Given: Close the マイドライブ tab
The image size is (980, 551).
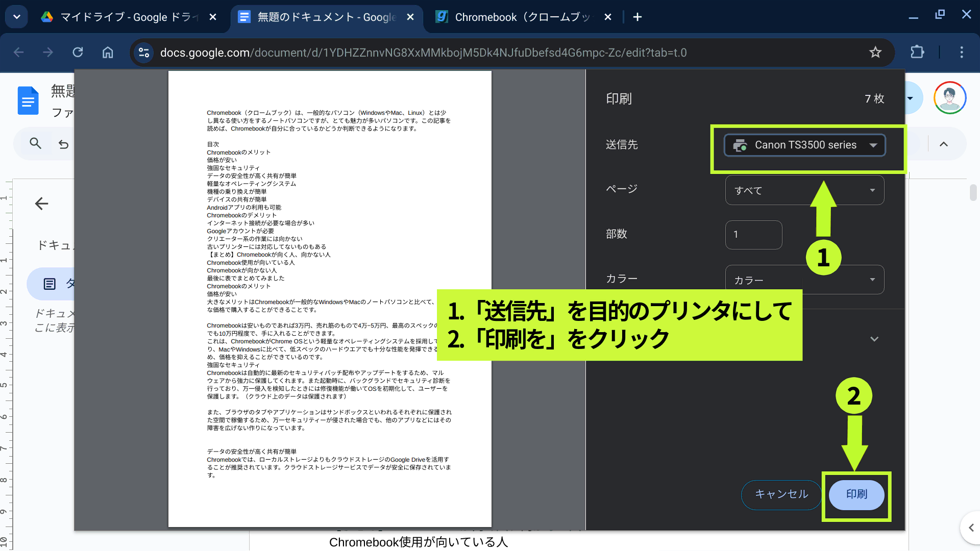Looking at the screenshot, I should tap(213, 17).
